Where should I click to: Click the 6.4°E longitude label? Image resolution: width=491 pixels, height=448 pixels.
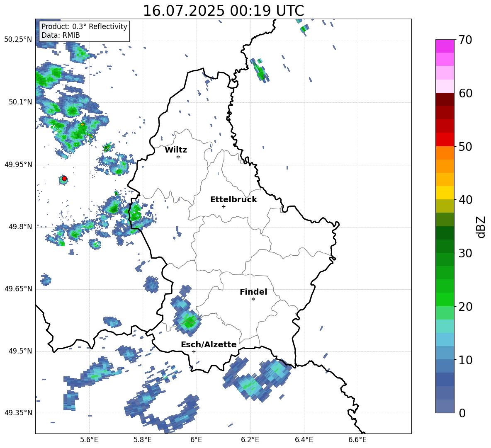(x=304, y=440)
